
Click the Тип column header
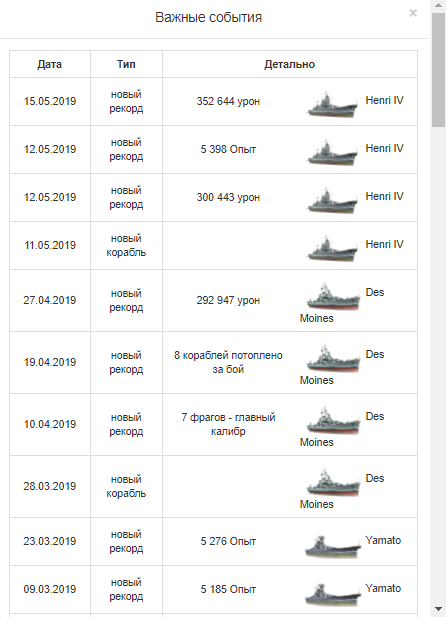[x=126, y=64]
